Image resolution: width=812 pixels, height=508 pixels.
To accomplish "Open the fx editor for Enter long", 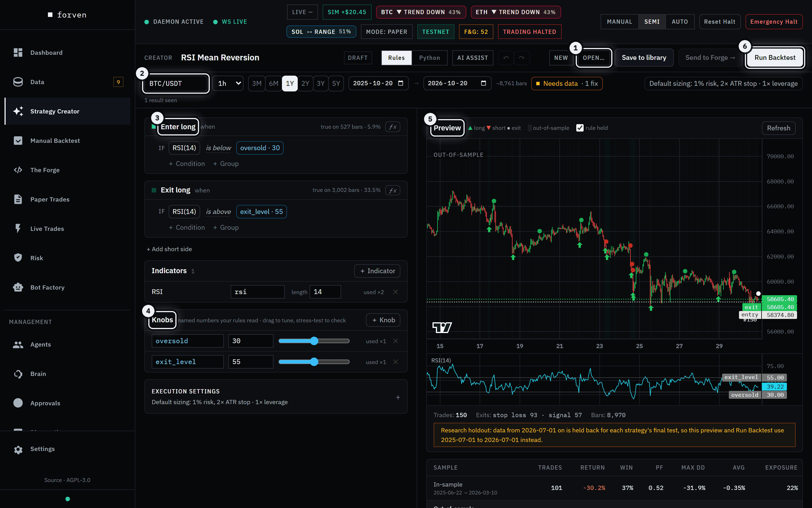I will (x=392, y=127).
